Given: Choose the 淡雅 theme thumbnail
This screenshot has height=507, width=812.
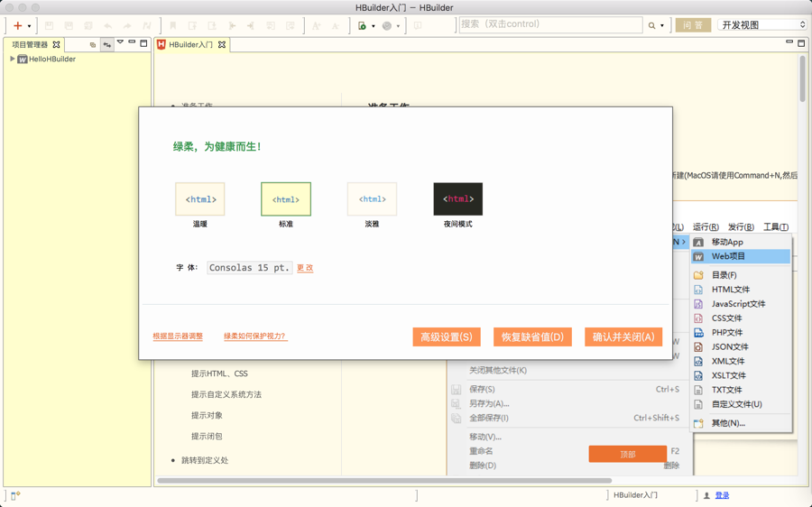Looking at the screenshot, I should coord(372,198).
